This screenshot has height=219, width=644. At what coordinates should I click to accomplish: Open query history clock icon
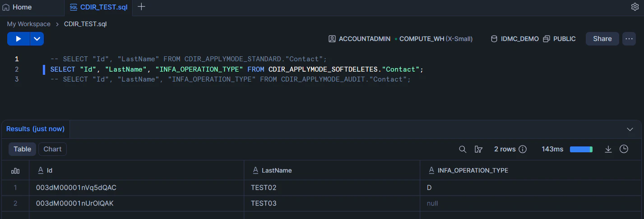point(624,149)
